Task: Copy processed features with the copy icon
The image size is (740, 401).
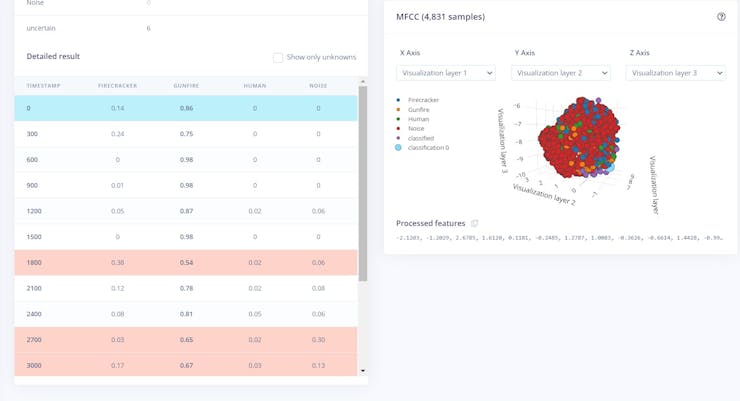Action: coord(475,223)
